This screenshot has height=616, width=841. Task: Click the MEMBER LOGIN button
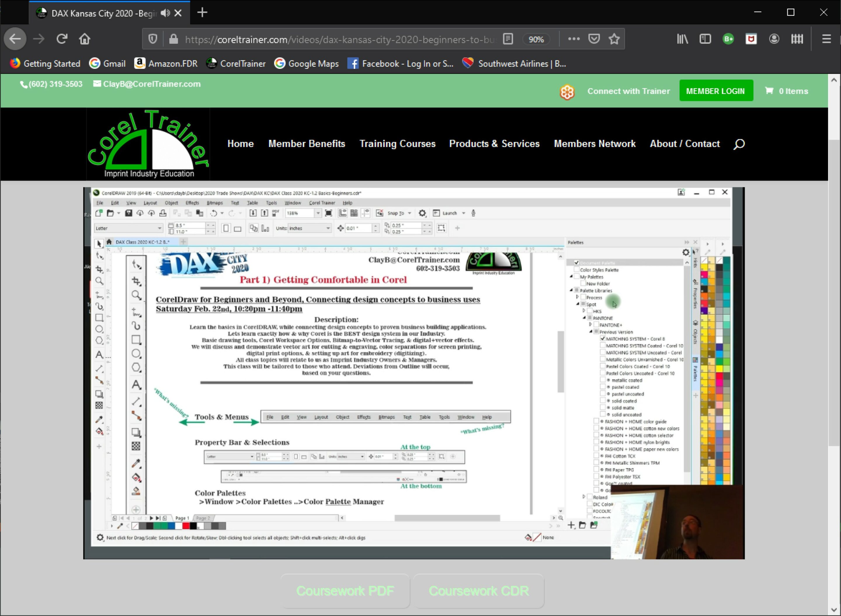(716, 91)
